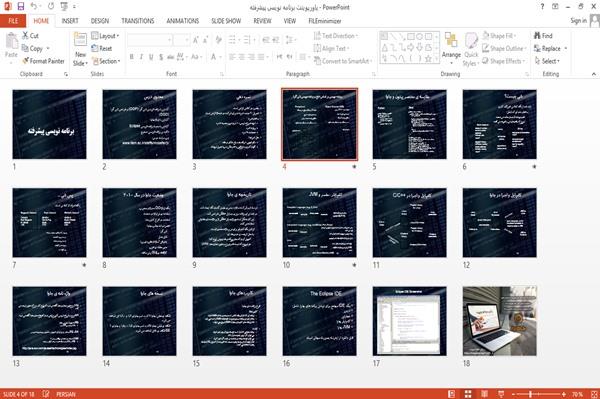Click the Redo/Repeat icon

(51, 6)
